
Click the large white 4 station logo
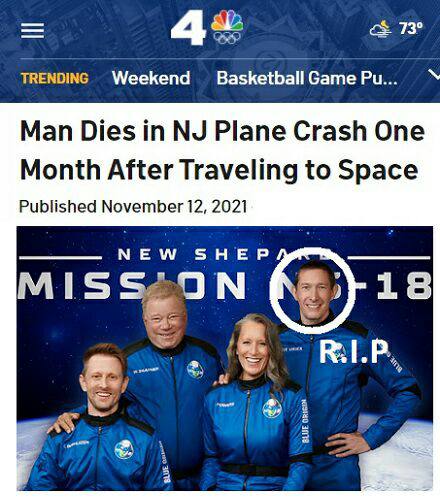(188, 27)
